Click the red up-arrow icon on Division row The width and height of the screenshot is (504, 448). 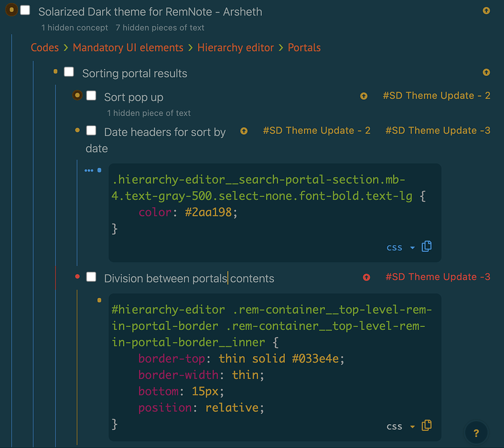click(x=367, y=277)
